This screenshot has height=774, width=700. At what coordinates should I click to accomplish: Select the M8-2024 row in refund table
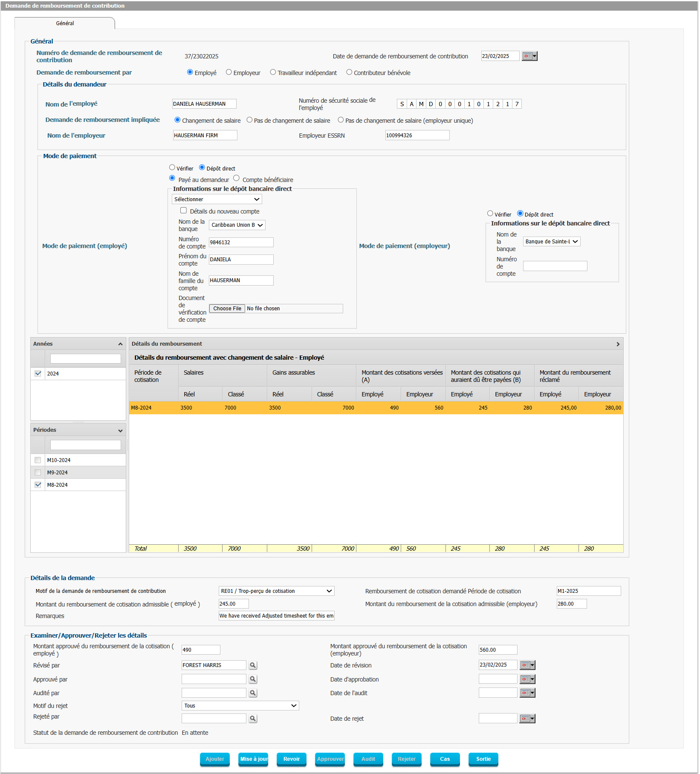coord(376,408)
